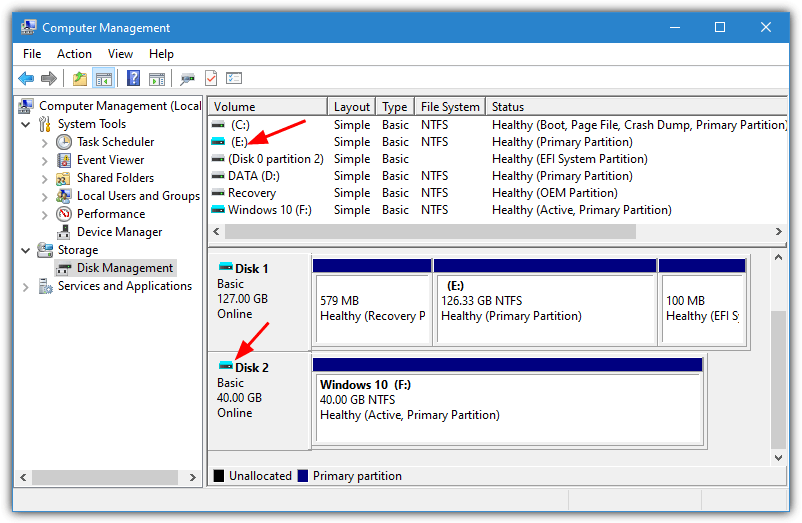Viewport: 802px width, 523px height.
Task: Click the Performance icon
Action: [64, 214]
